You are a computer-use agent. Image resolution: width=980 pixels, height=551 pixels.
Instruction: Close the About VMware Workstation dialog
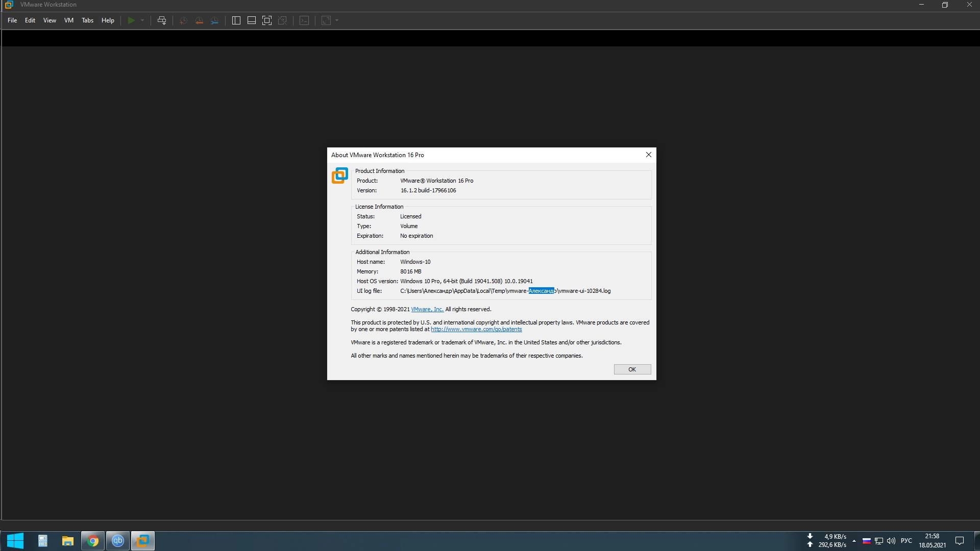coord(649,155)
